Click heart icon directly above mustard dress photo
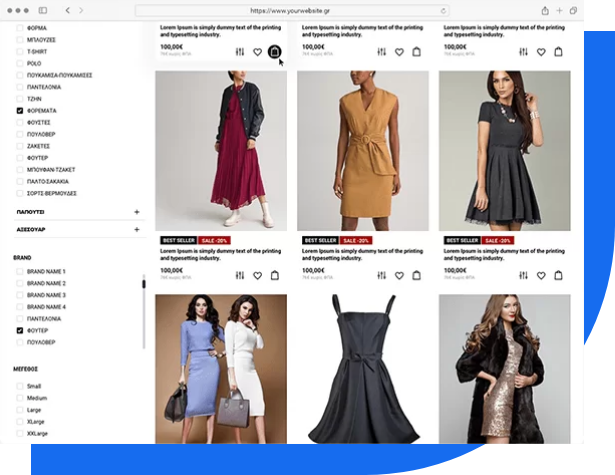 click(x=399, y=52)
